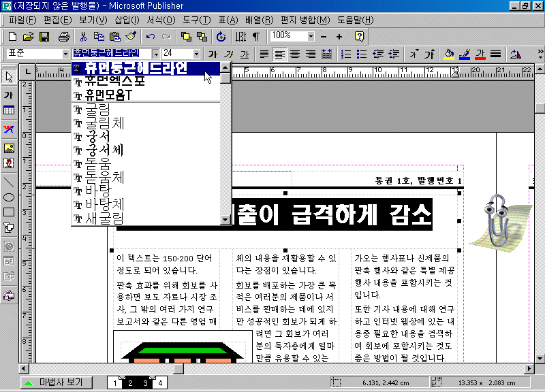The image size is (545, 392).
Task: Select the clip gallery tool
Action: [x=9, y=163]
